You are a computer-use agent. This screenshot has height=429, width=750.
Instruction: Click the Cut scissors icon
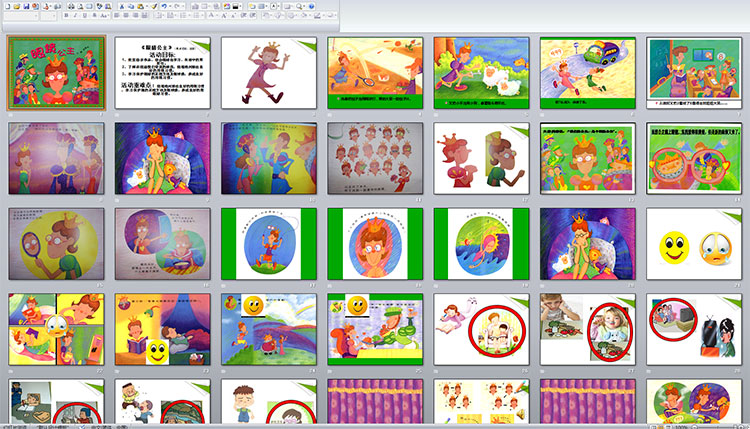[x=121, y=6]
